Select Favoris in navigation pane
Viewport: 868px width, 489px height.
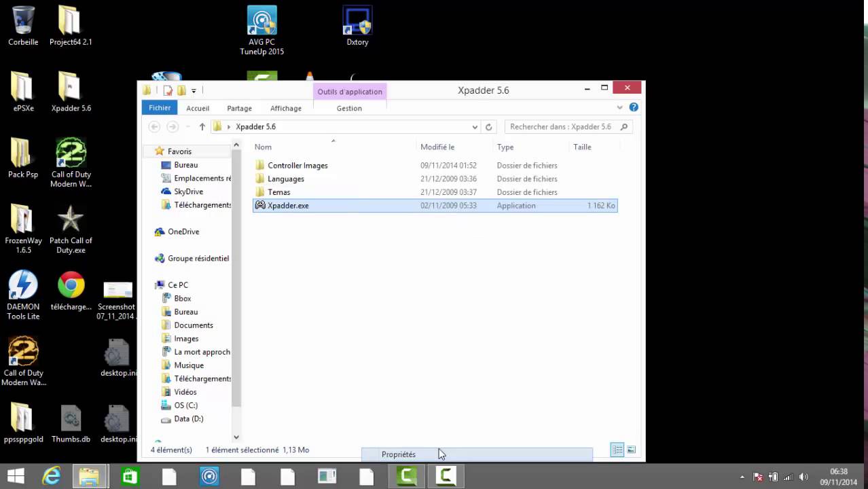pos(179,151)
